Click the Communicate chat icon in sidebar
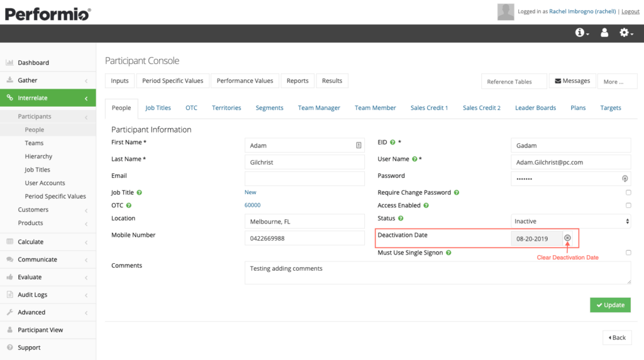Image resolution: width=644 pixels, height=360 pixels. [9, 259]
